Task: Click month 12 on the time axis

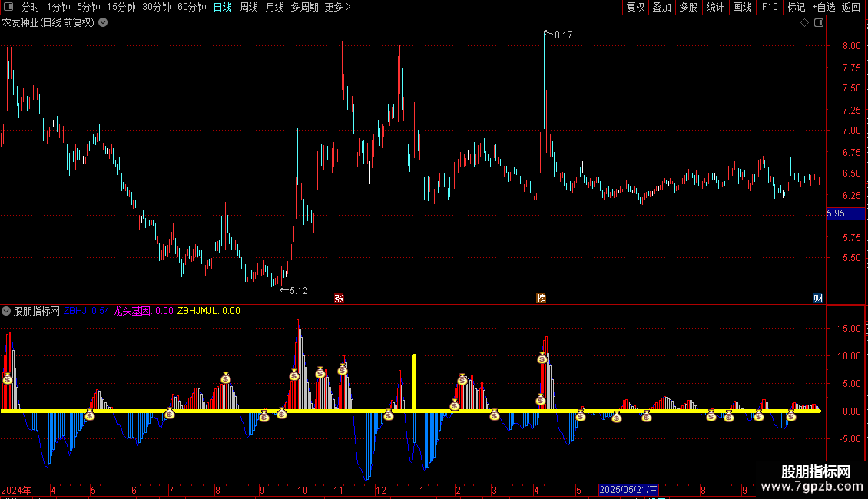Action: click(381, 490)
